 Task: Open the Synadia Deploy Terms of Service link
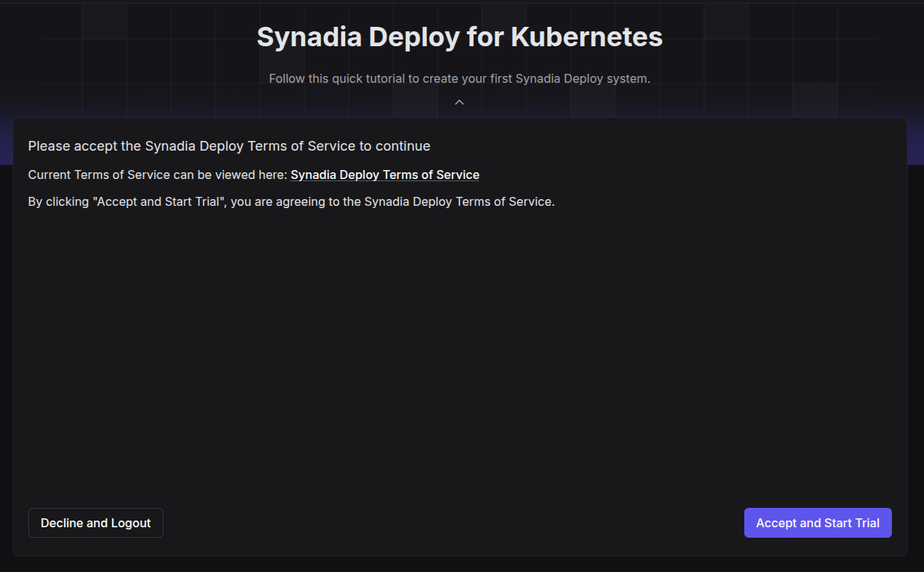point(385,175)
